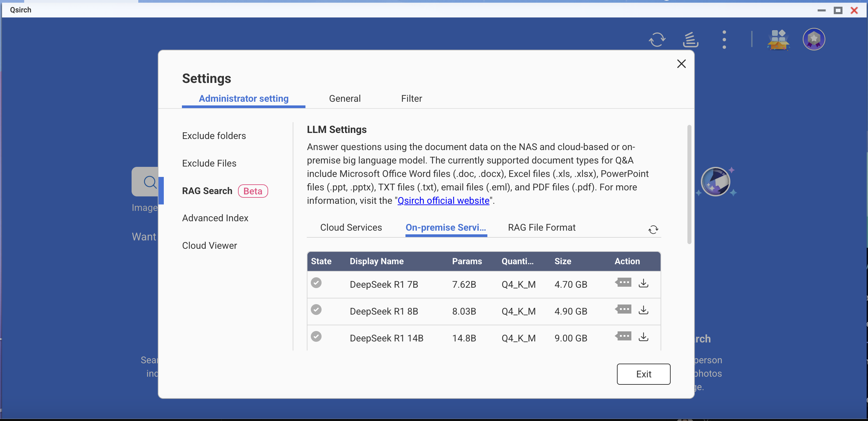Download the DeepSeek R1 14B model

tap(643, 337)
